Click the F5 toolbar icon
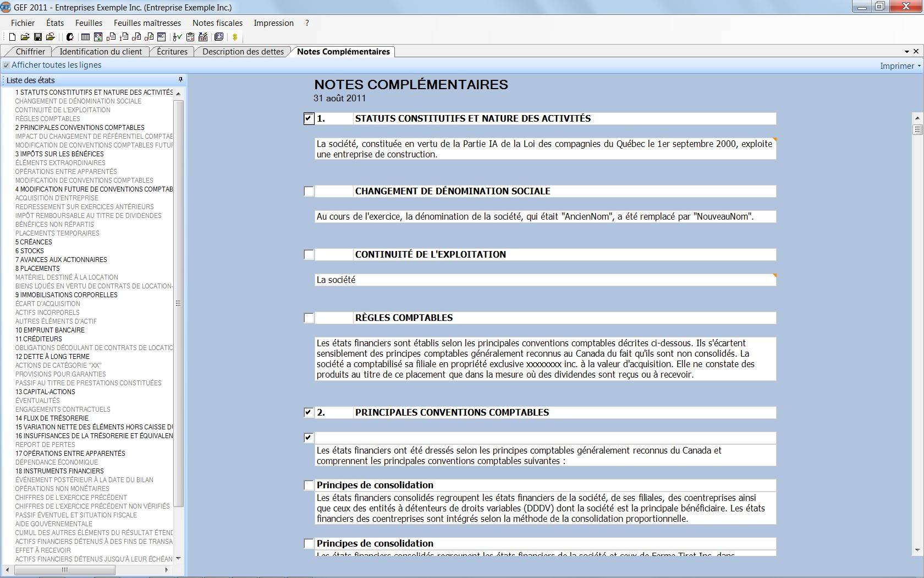924x578 pixels. [x=219, y=37]
